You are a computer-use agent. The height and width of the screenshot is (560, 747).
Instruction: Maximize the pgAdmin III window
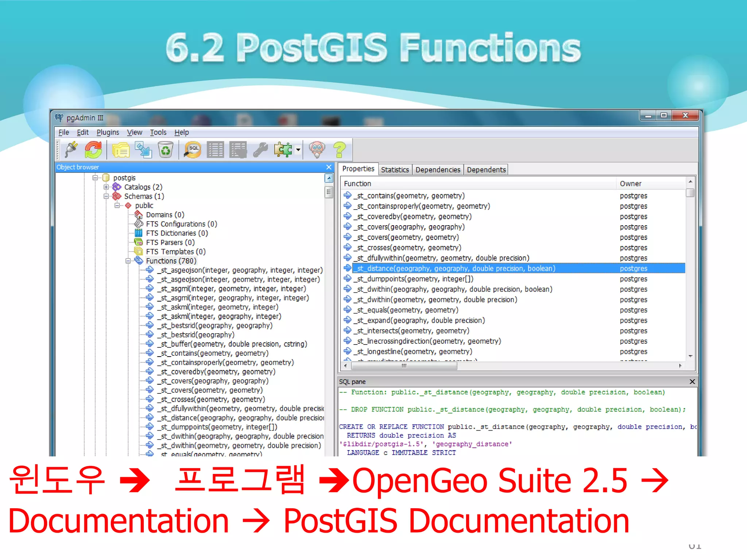(x=664, y=116)
